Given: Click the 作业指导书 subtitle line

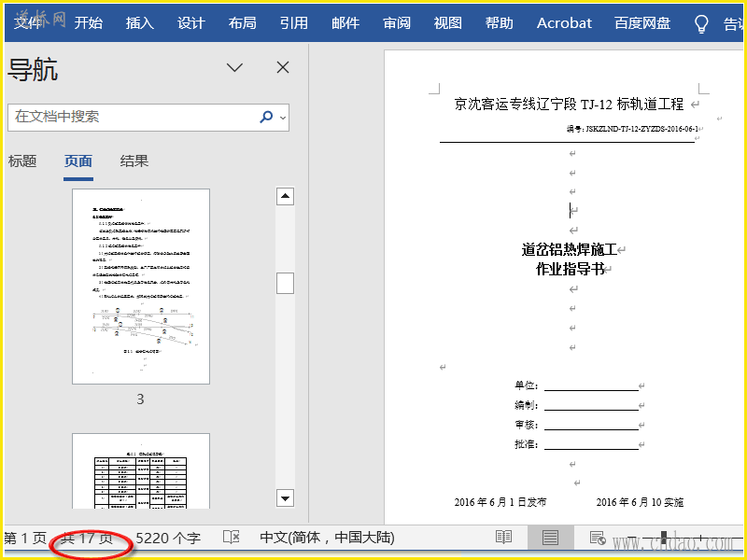Looking at the screenshot, I should pyautogui.click(x=570, y=269).
